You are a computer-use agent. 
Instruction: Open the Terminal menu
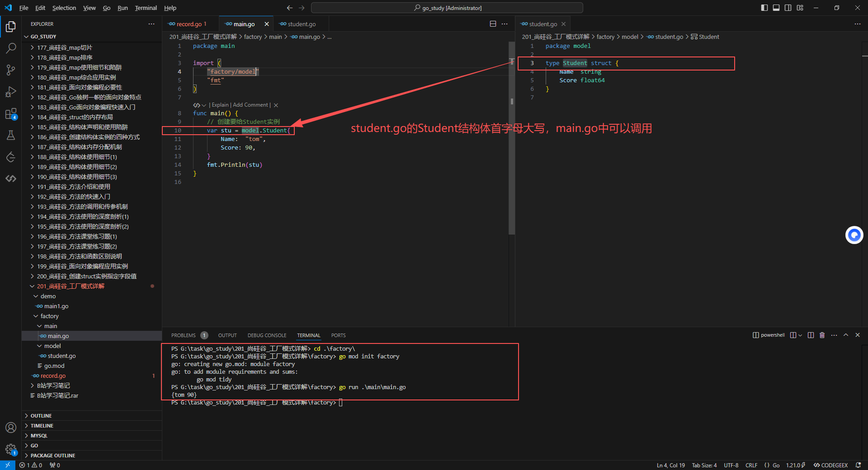tap(146, 8)
